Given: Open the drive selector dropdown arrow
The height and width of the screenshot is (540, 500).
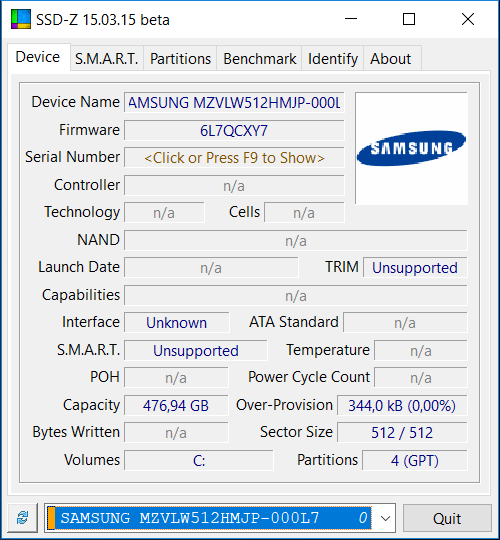Looking at the screenshot, I should tap(385, 518).
